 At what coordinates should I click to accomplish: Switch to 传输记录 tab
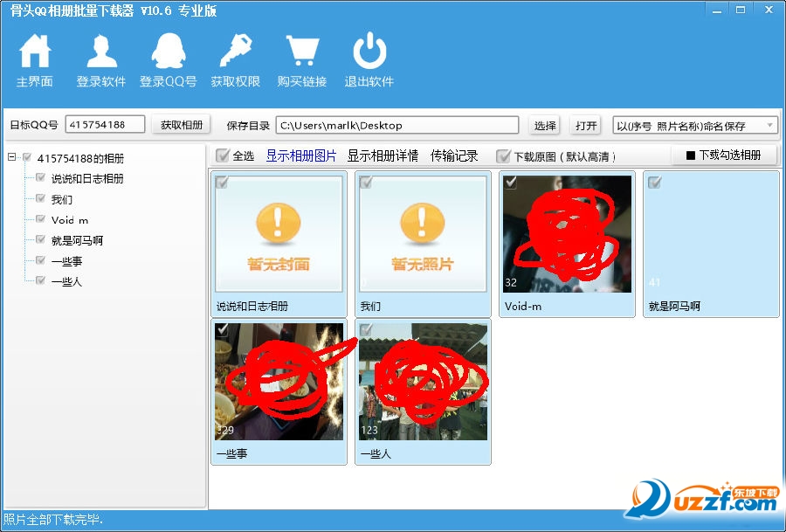point(454,156)
